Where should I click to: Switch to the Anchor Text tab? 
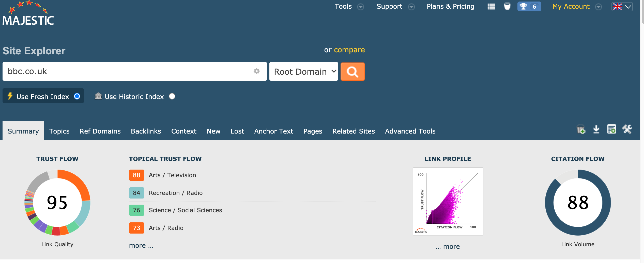(x=274, y=131)
